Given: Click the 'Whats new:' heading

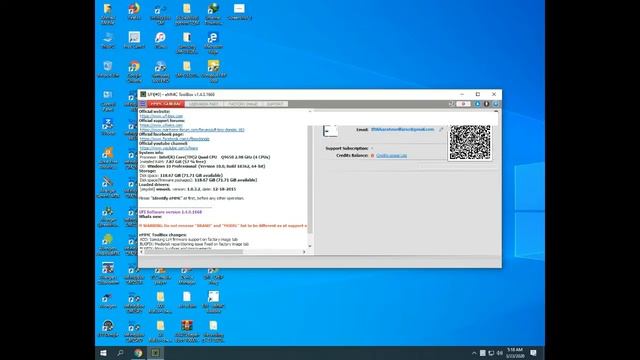Looking at the screenshot, I should pos(151,217).
